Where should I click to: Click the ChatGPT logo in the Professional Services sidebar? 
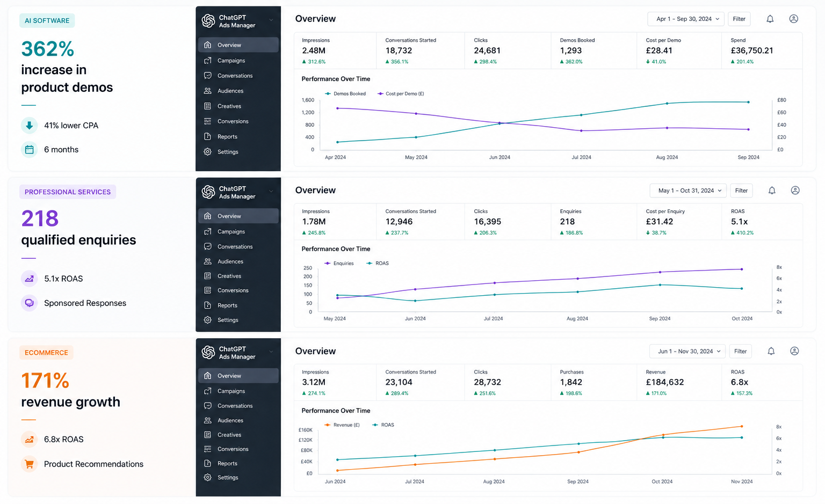(208, 192)
